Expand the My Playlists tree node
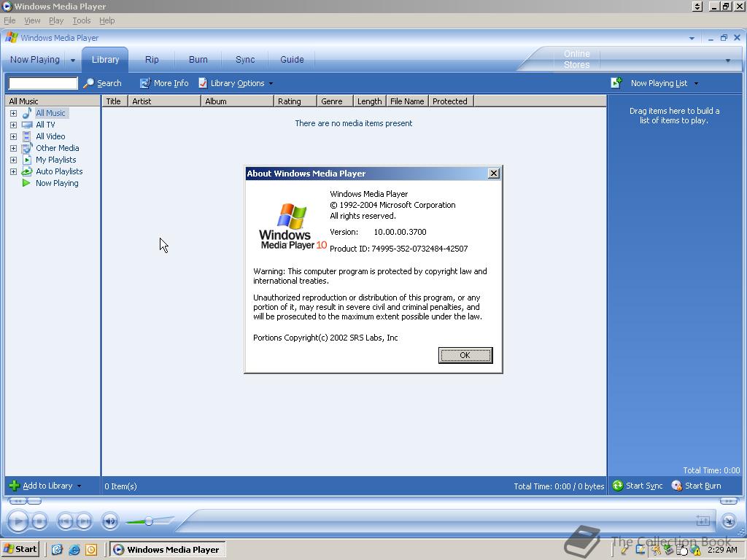This screenshot has width=747, height=560. coord(13,160)
